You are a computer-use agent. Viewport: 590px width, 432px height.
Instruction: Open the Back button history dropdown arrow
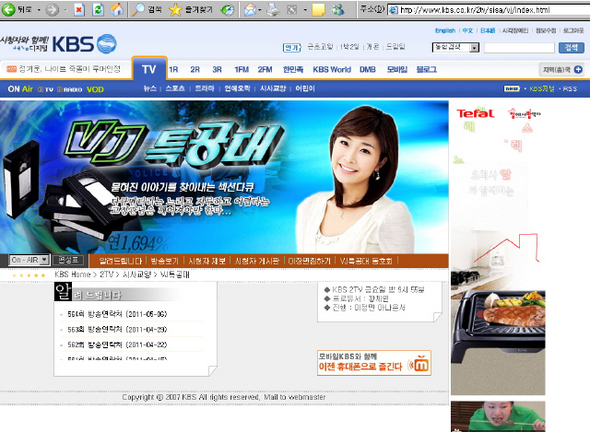39,9
